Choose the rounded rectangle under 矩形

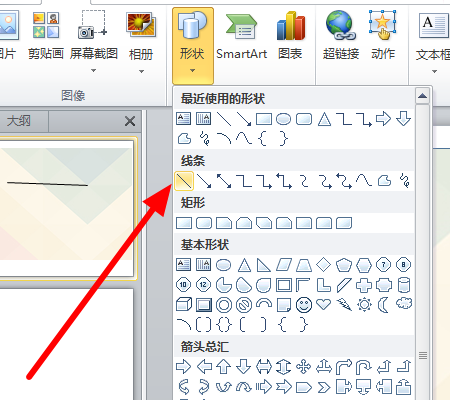coord(204,223)
